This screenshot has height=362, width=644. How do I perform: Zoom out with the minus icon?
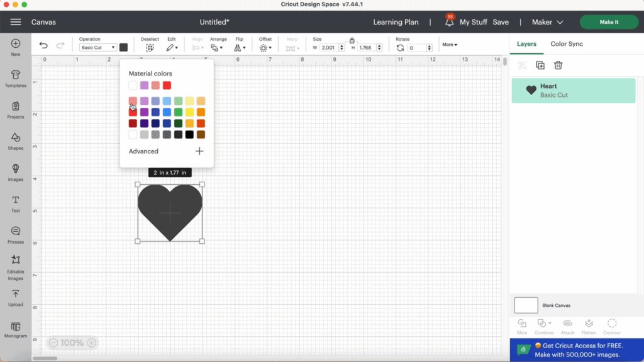(53, 343)
